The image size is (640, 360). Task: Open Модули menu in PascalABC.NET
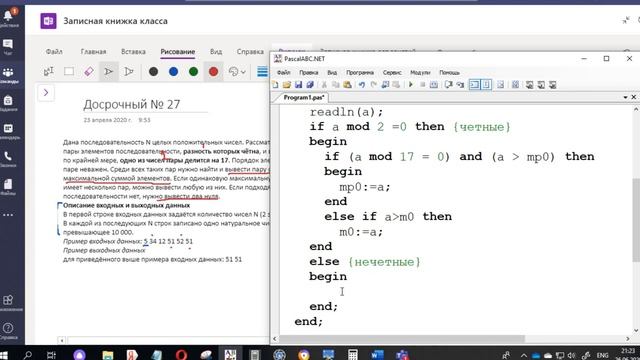pos(420,72)
